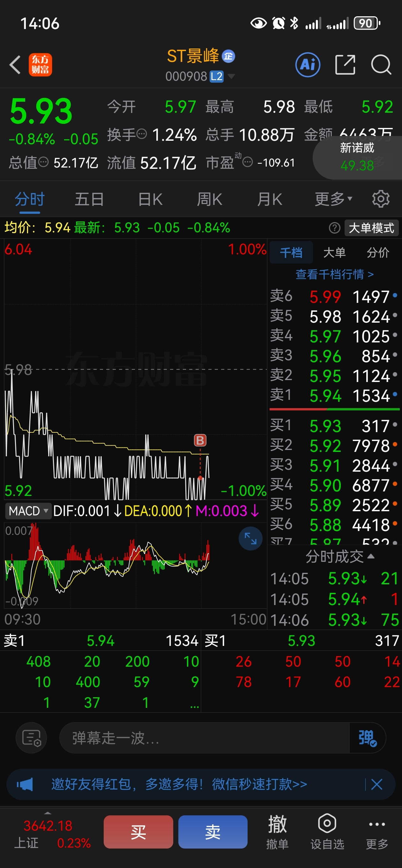The height and width of the screenshot is (868, 402).
Task: Tap the 新诺威 floating stock bubble
Action: pos(357,157)
